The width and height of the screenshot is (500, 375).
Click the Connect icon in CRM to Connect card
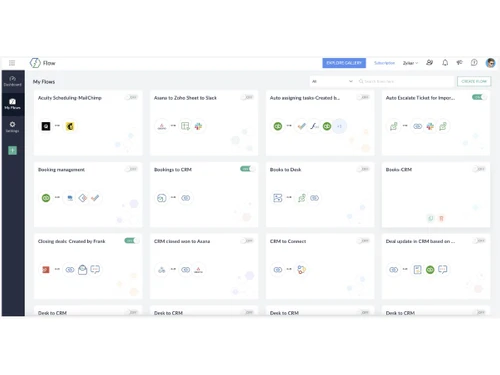point(301,269)
